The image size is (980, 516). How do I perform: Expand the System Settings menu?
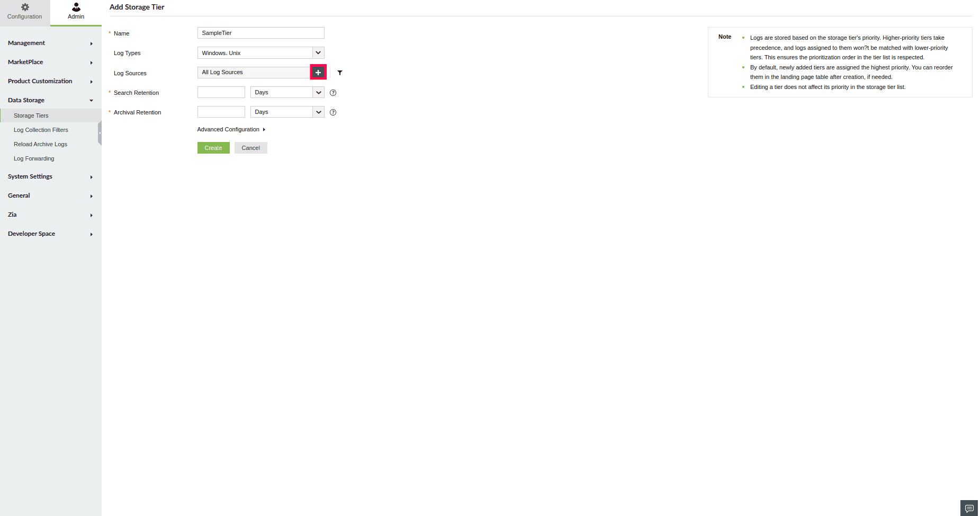(51, 176)
